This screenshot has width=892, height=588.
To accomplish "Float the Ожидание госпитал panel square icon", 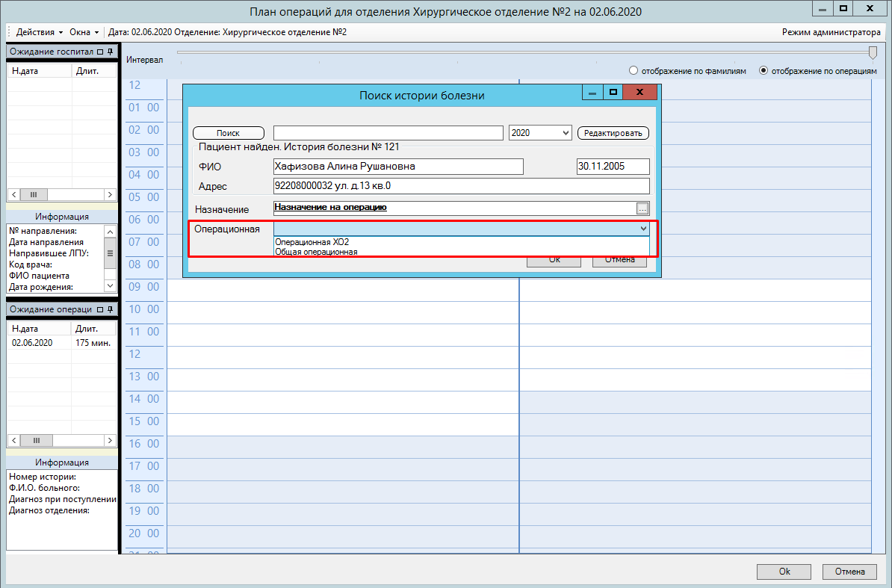I will tap(100, 52).
